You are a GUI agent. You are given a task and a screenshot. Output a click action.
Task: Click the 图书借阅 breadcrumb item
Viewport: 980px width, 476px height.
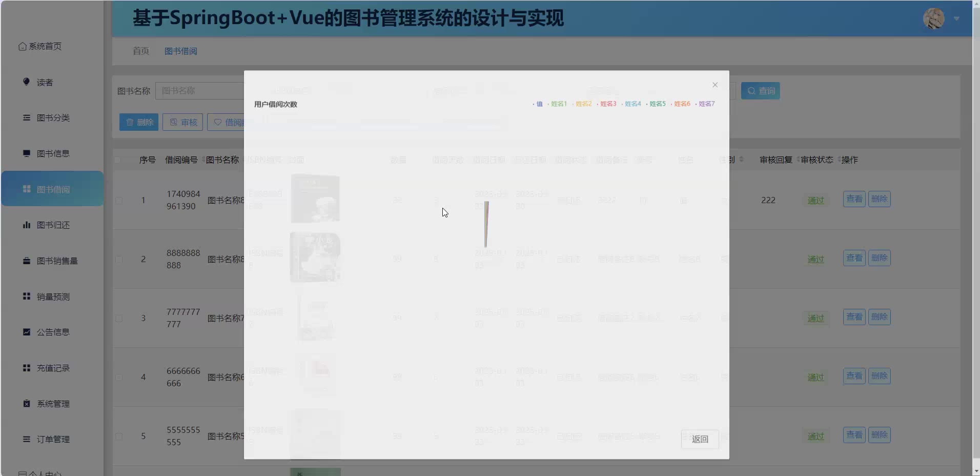180,51
